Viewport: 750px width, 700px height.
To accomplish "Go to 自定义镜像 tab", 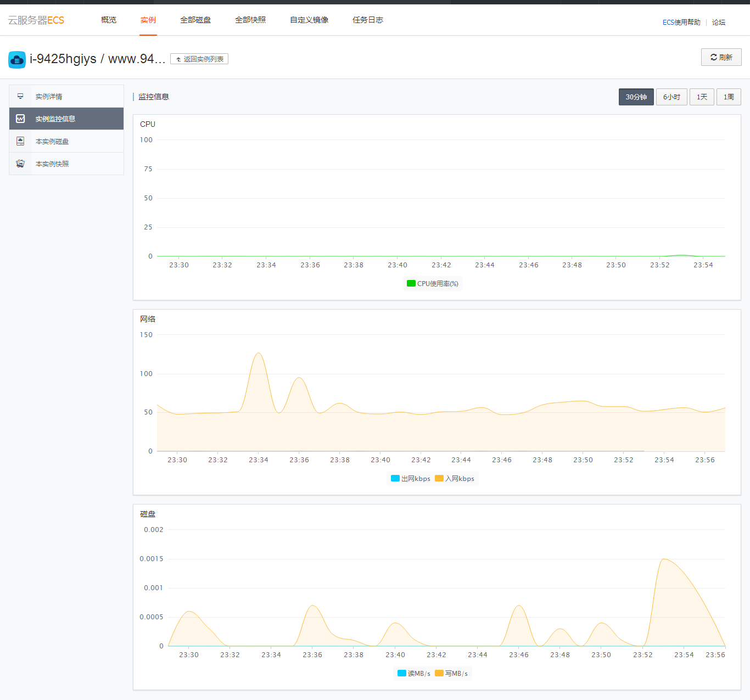I will tap(310, 20).
